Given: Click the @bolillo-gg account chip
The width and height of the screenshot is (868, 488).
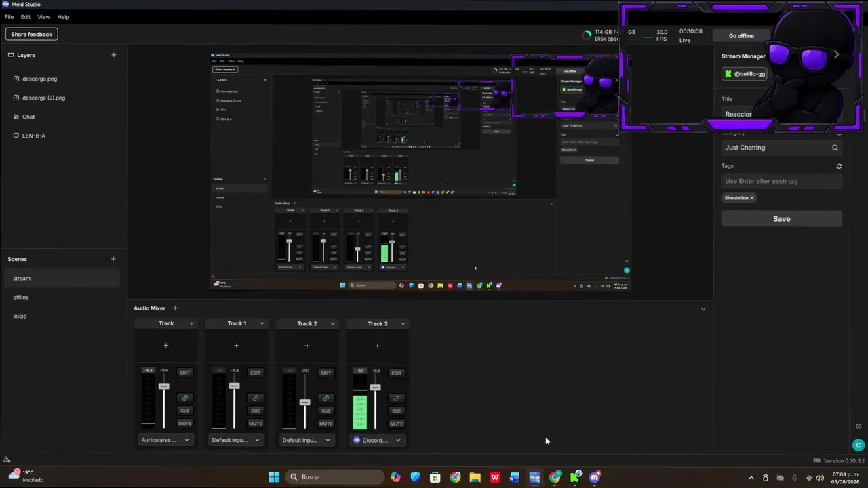Looking at the screenshot, I should (745, 74).
